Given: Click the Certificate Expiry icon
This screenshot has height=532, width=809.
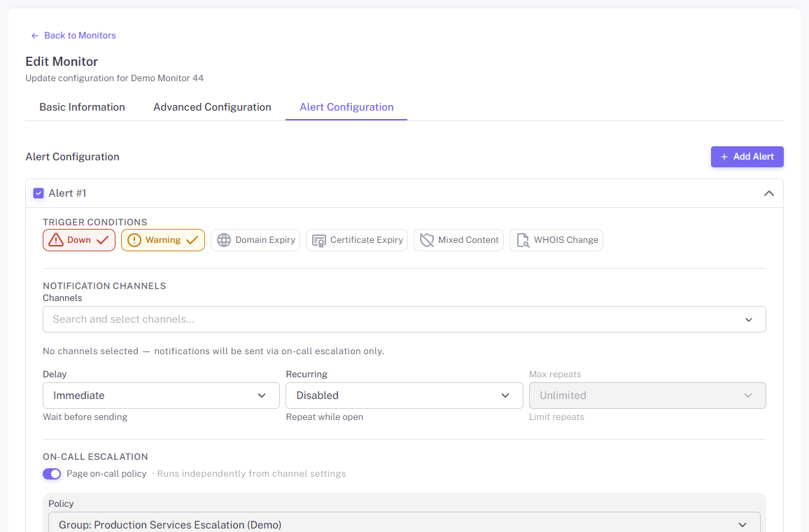Looking at the screenshot, I should [319, 240].
